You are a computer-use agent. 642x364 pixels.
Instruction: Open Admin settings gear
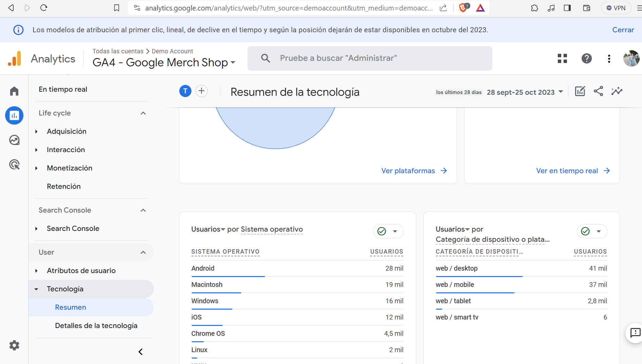click(14, 345)
